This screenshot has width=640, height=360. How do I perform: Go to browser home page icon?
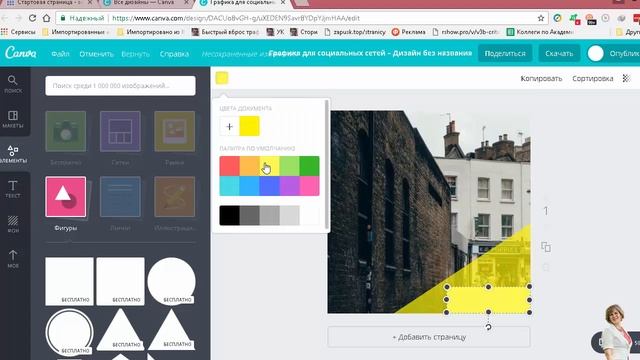(47, 18)
